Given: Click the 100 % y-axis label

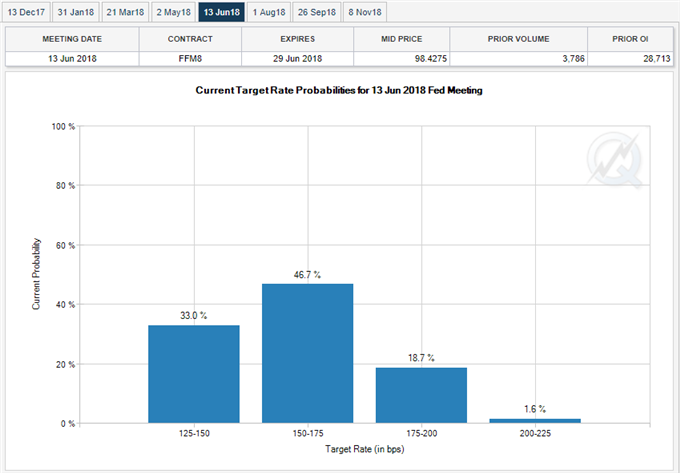Looking at the screenshot, I should (x=63, y=127).
